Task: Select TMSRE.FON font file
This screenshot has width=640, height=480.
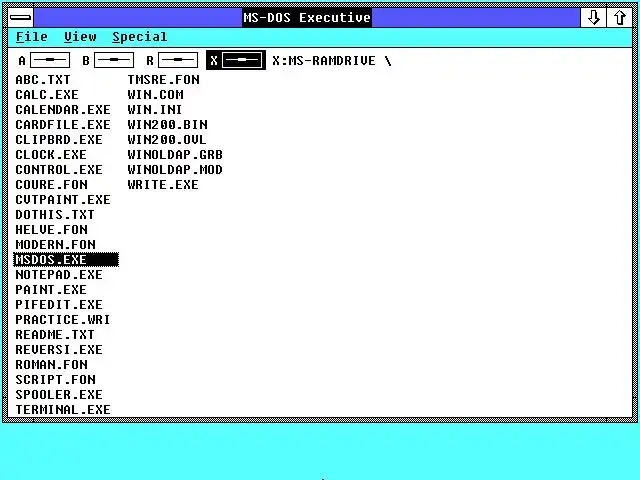Action: [x=163, y=80]
